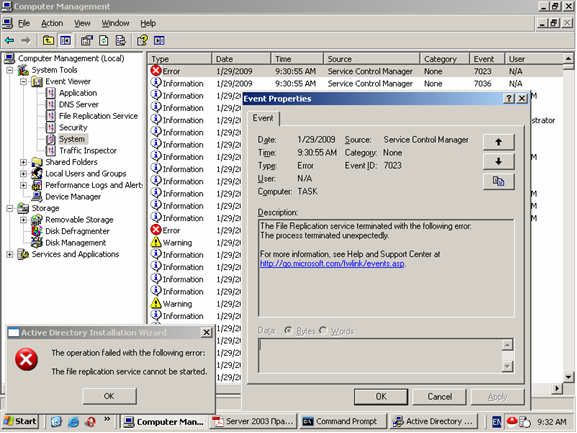Open the Help menu
This screenshot has width=577, height=433.
148,24
